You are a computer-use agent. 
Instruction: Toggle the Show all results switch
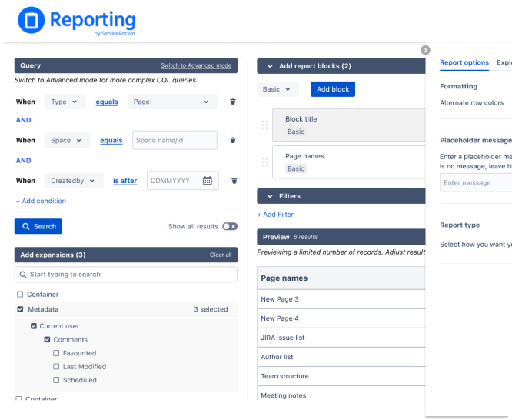tap(230, 226)
